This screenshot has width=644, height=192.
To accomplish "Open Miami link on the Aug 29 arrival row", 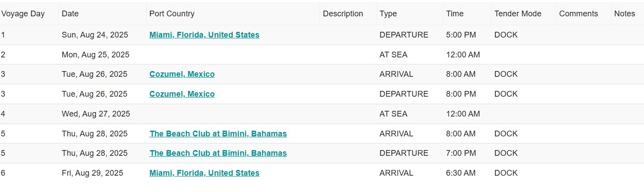I will point(204,173).
